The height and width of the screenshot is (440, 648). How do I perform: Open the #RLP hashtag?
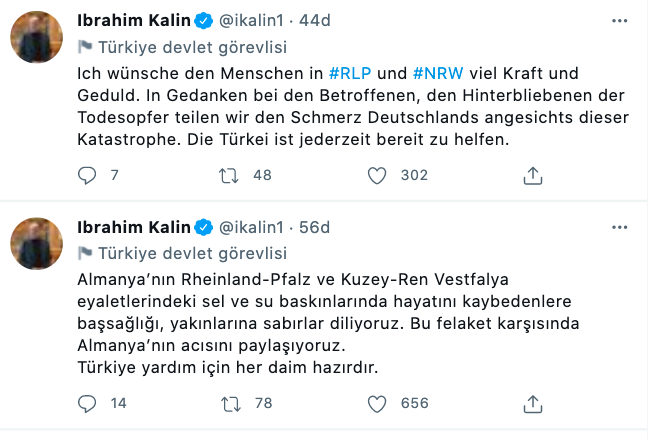click(x=350, y=74)
